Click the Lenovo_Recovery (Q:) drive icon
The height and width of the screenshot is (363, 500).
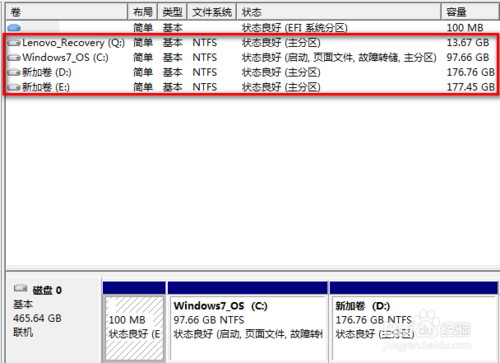click(14, 43)
